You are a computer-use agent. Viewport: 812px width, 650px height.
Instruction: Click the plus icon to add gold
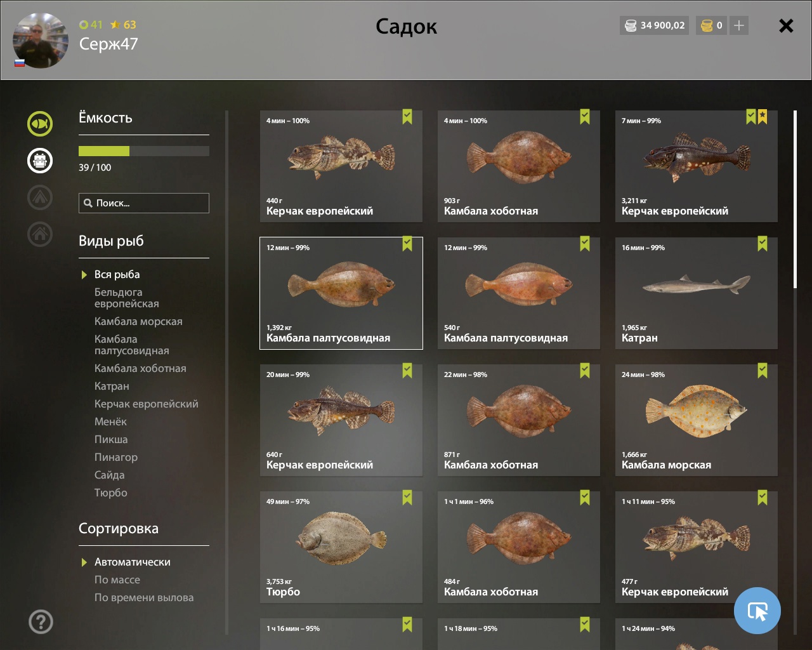point(739,25)
